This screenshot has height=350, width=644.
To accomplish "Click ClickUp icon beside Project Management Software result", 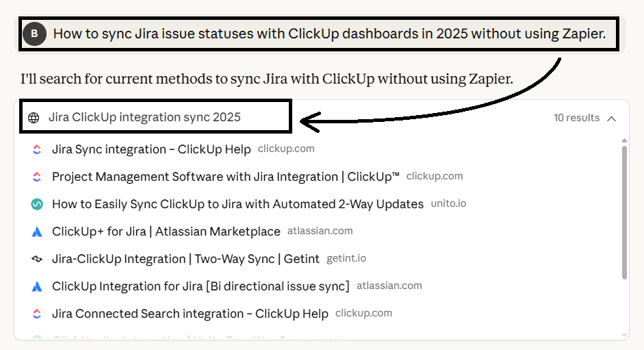I will pos(37,177).
